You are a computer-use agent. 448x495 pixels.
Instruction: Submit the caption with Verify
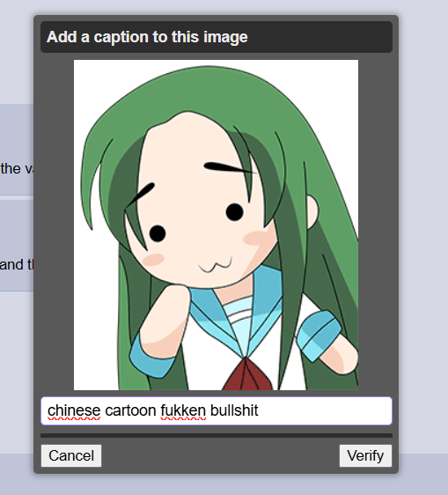pos(365,455)
